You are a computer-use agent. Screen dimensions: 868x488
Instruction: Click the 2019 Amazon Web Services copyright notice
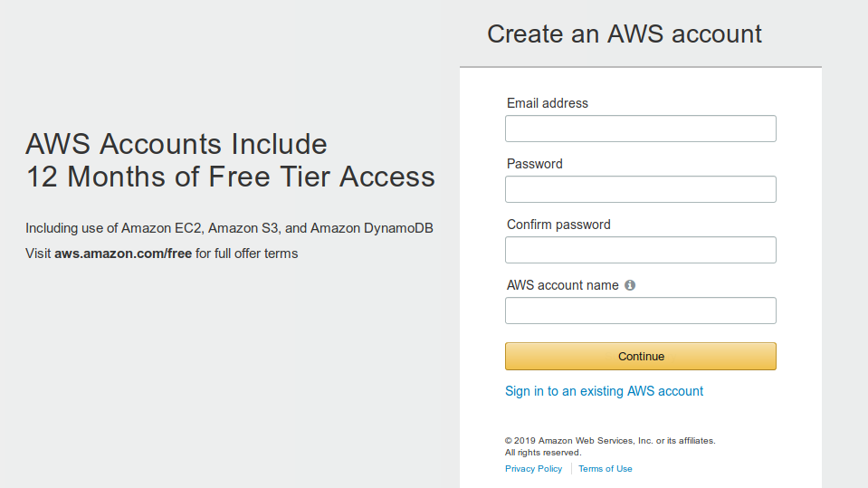click(x=610, y=441)
